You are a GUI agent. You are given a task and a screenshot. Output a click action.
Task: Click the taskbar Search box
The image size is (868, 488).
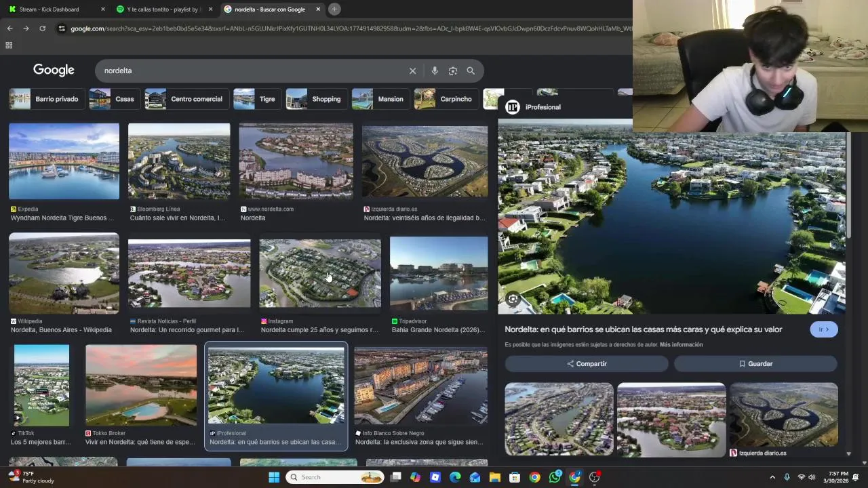click(x=335, y=477)
